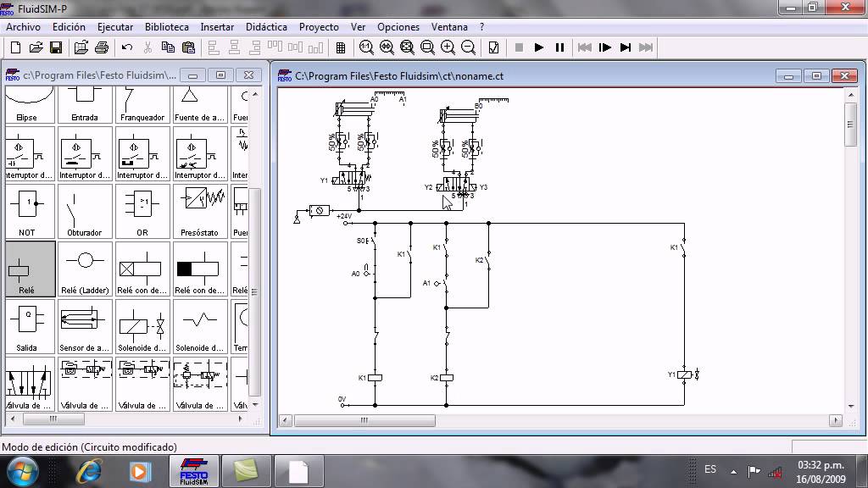Select the NOT logic component
Viewport: 868px width, 488px height.
click(31, 211)
